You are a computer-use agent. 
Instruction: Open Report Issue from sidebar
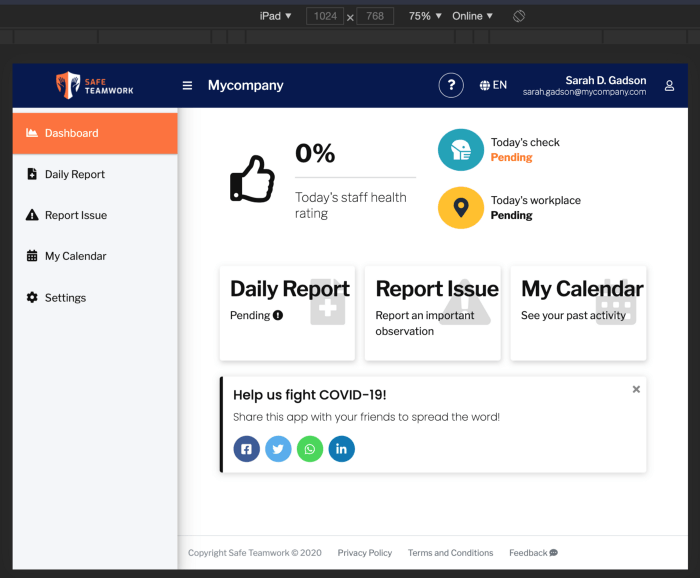pyautogui.click(x=75, y=215)
